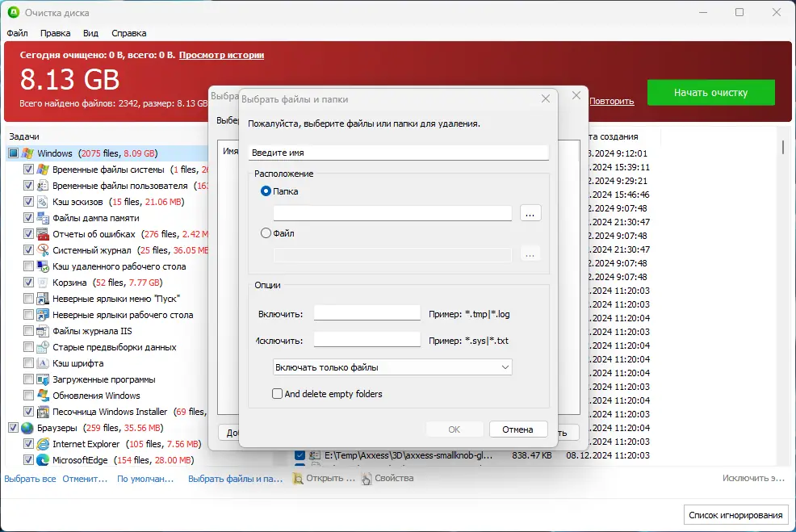This screenshot has height=532, width=796.
Task: Click the Исключить pattern input field
Action: 367,340
